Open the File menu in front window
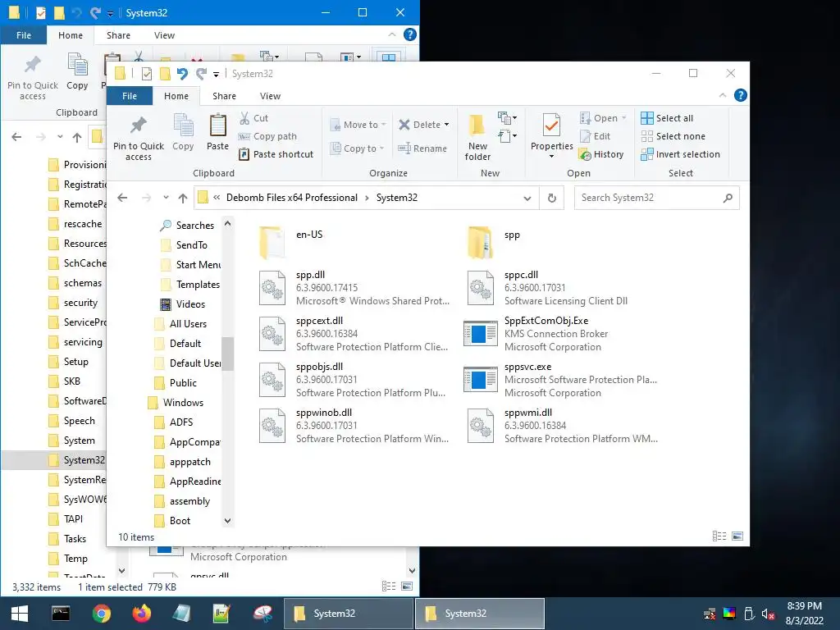840x630 pixels. click(x=130, y=96)
